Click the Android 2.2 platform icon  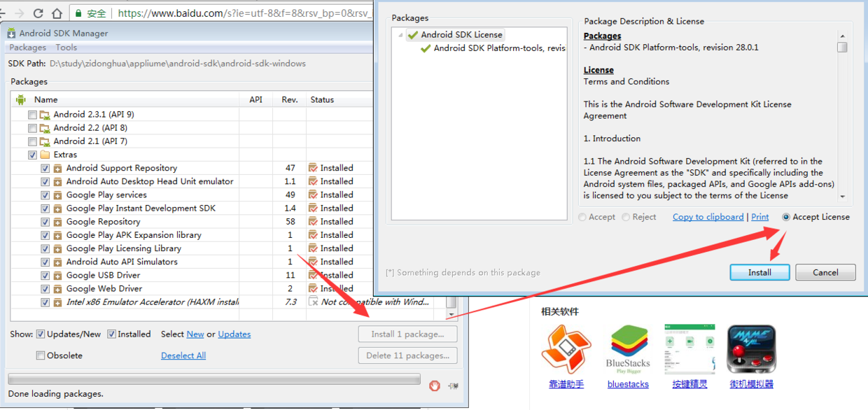point(45,128)
